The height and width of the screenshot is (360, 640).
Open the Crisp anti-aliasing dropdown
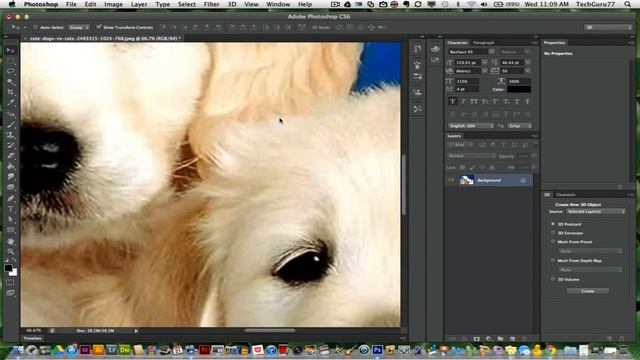tap(520, 126)
